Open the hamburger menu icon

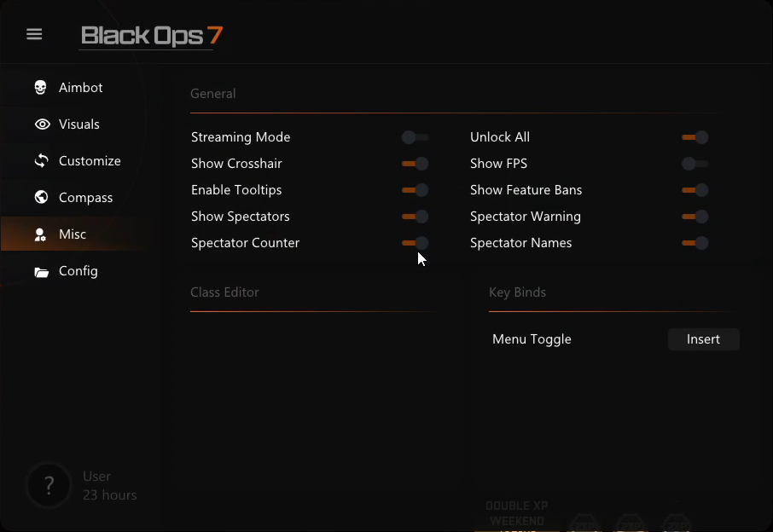point(34,34)
